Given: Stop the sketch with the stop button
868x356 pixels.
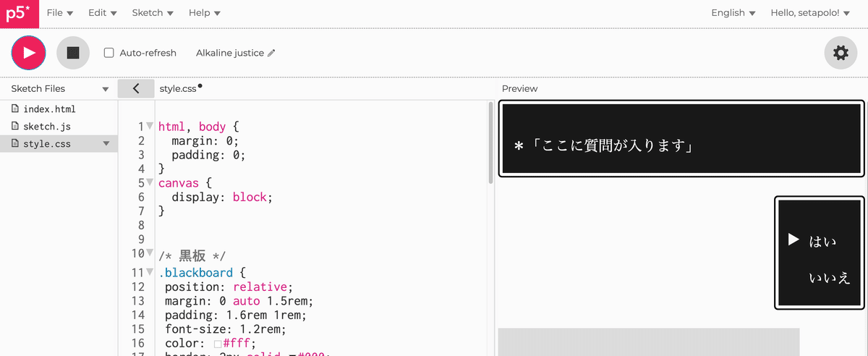Looking at the screenshot, I should pos(73,53).
